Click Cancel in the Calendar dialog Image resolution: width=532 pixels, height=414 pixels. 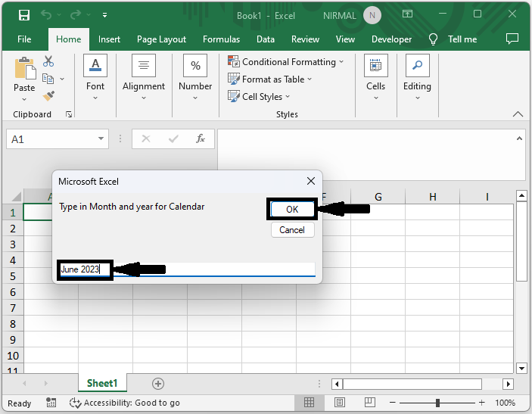[292, 230]
